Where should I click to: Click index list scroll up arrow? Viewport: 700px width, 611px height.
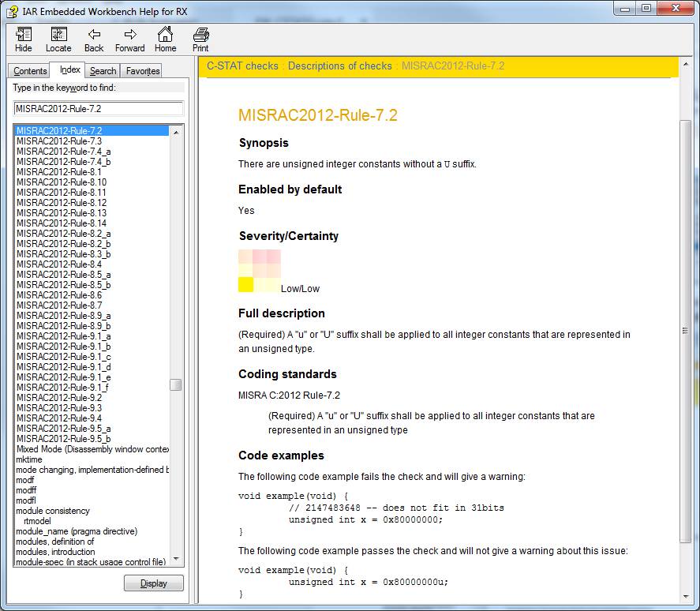[176, 132]
